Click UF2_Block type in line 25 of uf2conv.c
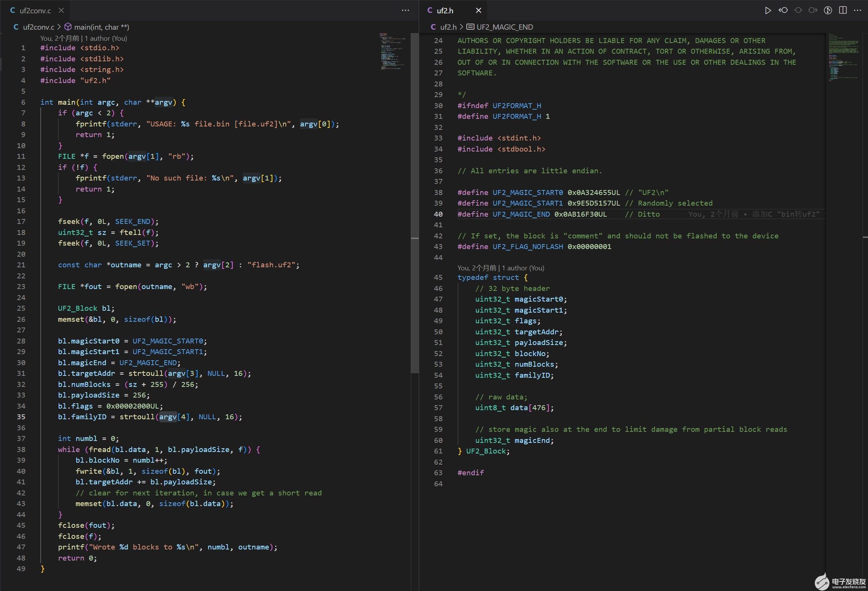868x591 pixels. (78, 308)
